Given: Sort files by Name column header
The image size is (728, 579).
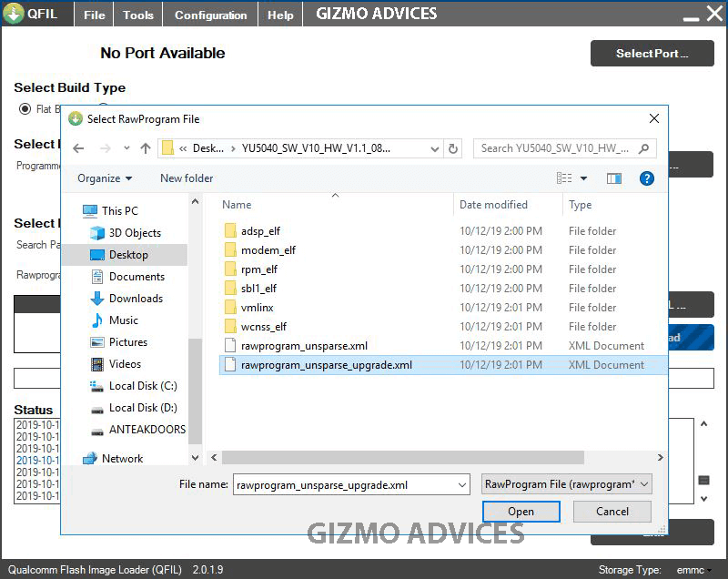Looking at the screenshot, I should [x=237, y=205].
